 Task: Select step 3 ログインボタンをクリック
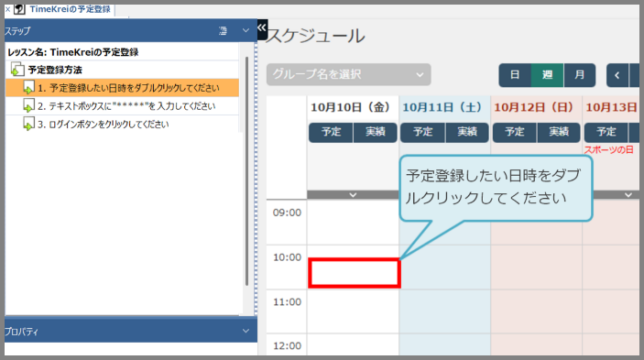pyautogui.click(x=122, y=124)
